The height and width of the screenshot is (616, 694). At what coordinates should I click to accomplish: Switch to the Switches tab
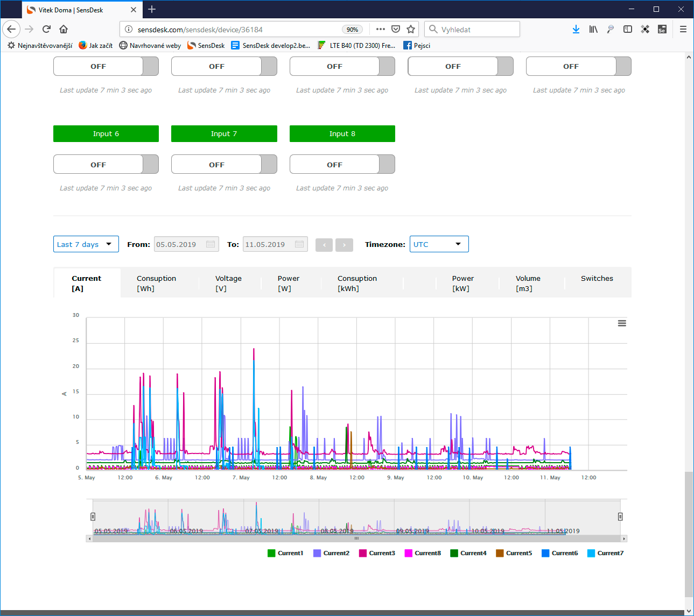597,279
